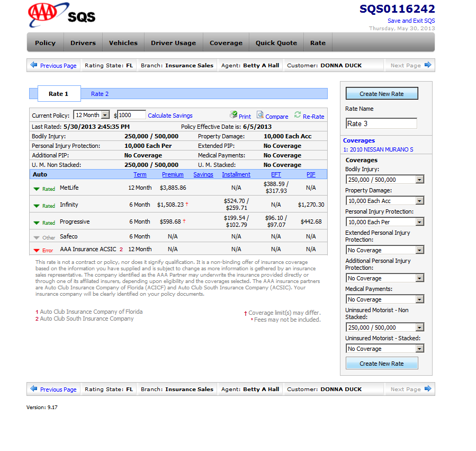
Task: Click the bottom Previous Page link
Action: tap(58, 390)
